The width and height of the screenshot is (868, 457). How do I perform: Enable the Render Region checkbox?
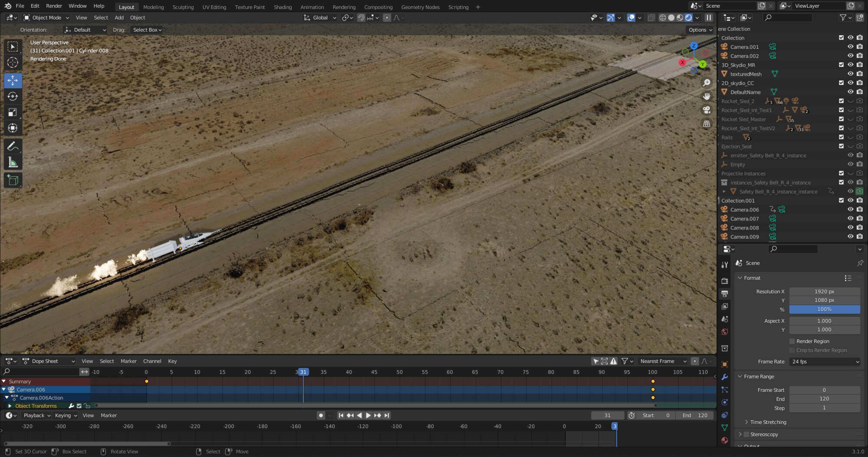coord(792,342)
